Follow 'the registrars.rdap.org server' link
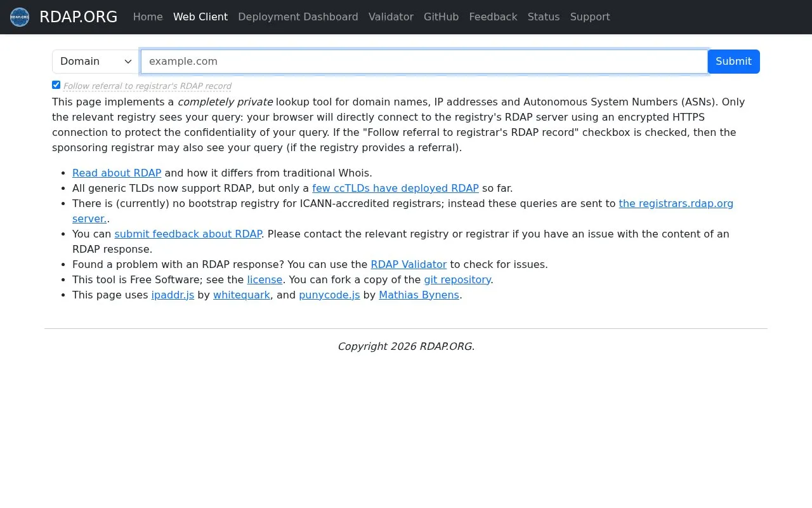Viewport: 812px width, 508px height. point(676,203)
